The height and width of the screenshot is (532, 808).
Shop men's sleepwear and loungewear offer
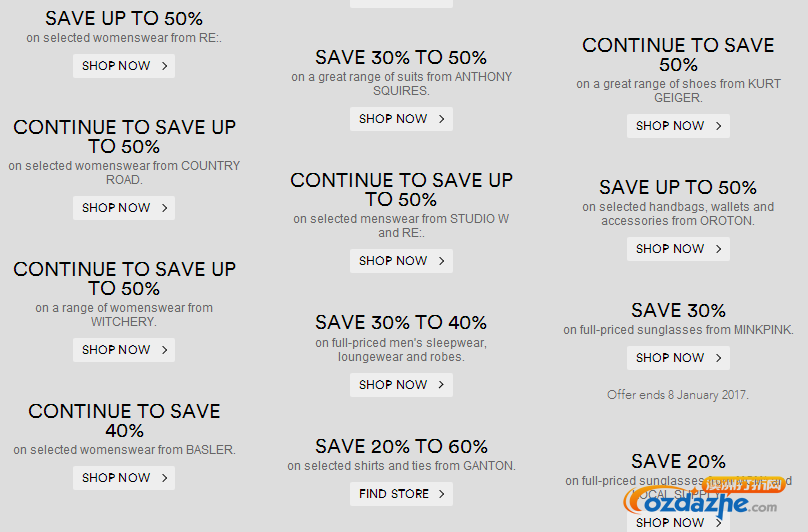pyautogui.click(x=401, y=385)
